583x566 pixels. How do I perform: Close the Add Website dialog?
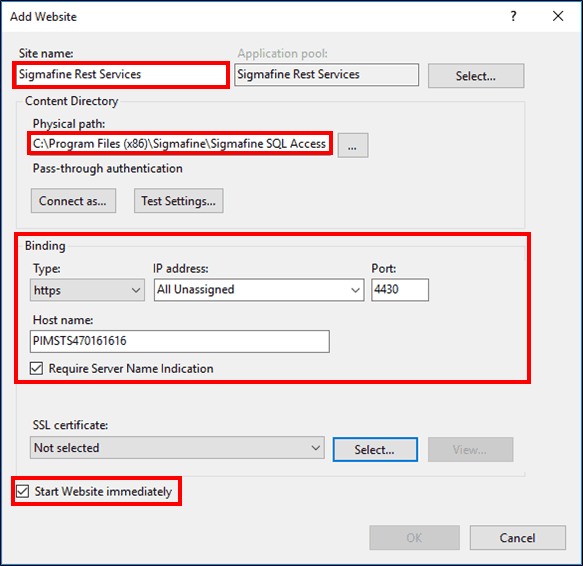point(558,16)
